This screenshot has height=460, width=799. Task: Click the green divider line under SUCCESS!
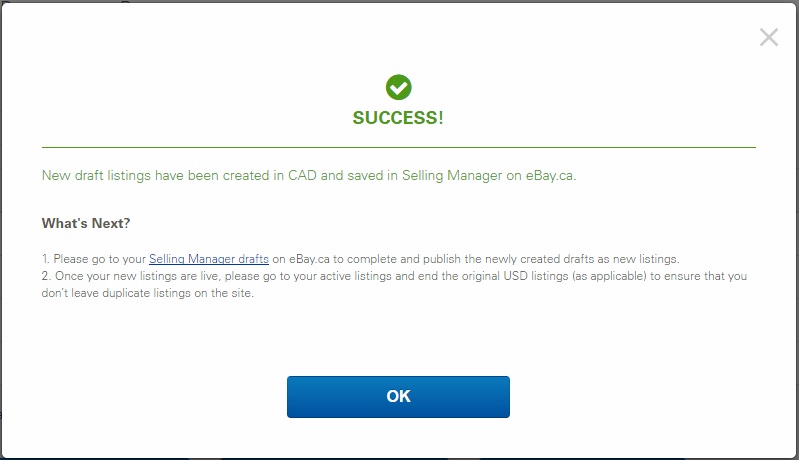[x=398, y=148]
